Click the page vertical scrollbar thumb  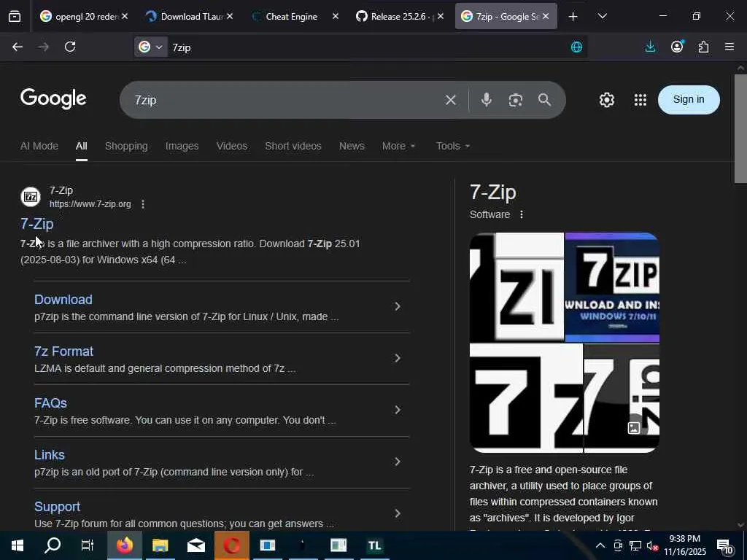coord(740,128)
